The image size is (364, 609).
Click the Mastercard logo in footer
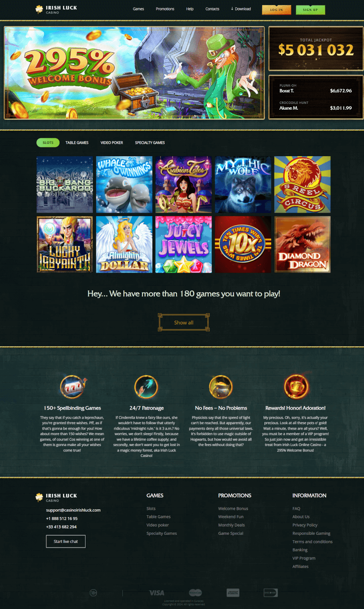tap(195, 593)
